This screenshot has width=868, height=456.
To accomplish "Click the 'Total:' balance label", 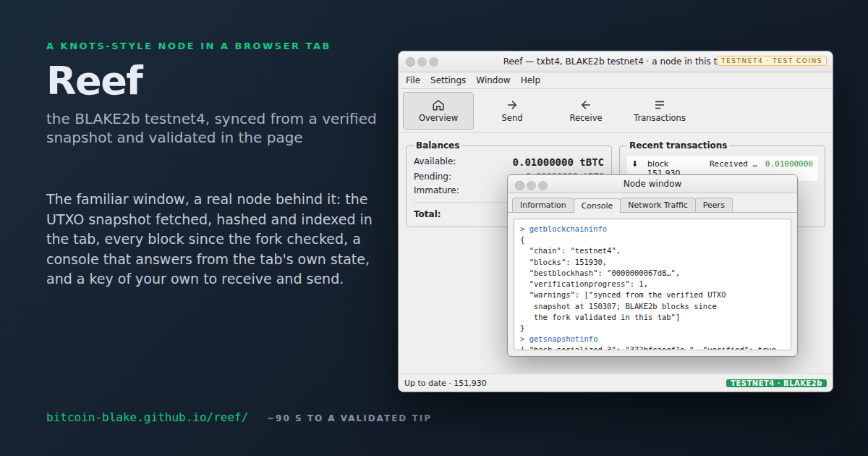I will pos(427,214).
